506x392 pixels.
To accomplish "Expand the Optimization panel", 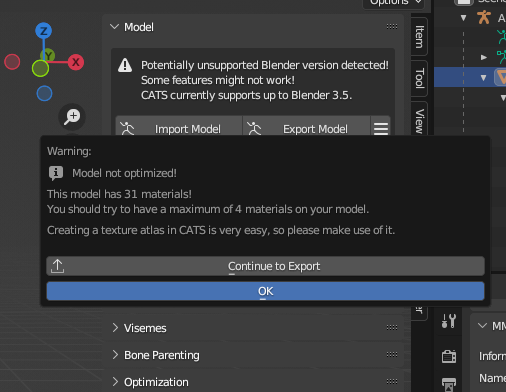I will pos(115,382).
